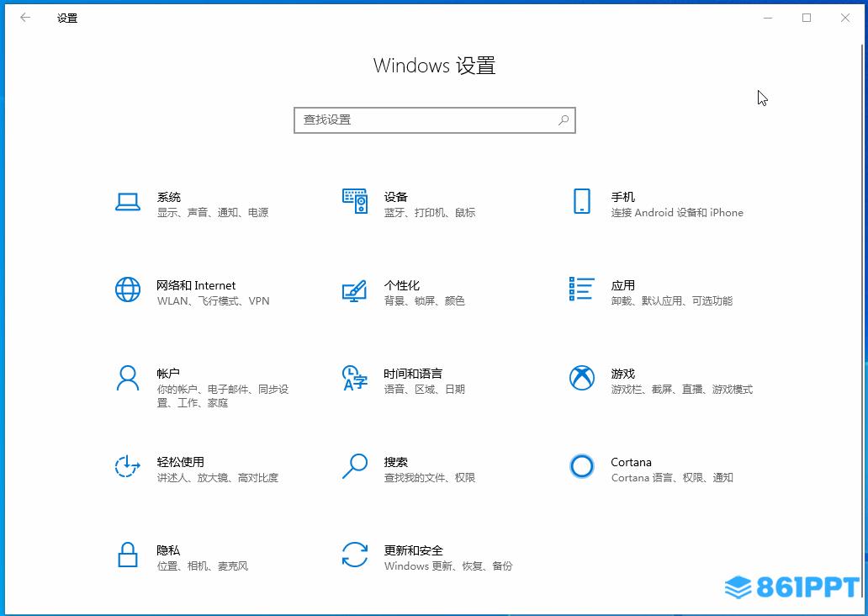The image size is (868, 616).
Task: Click description 位置、相机、麦克风
Action: coord(203,566)
